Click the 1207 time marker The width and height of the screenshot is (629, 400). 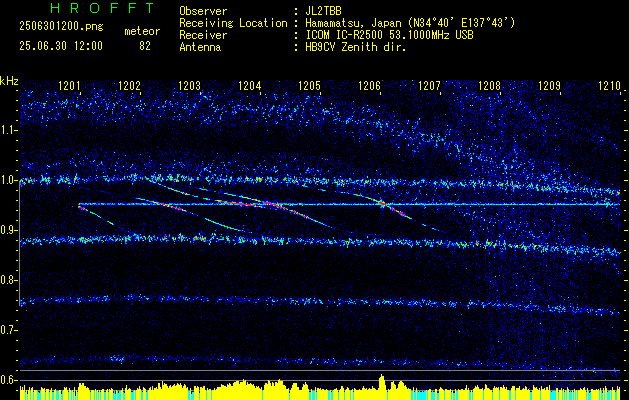point(430,85)
